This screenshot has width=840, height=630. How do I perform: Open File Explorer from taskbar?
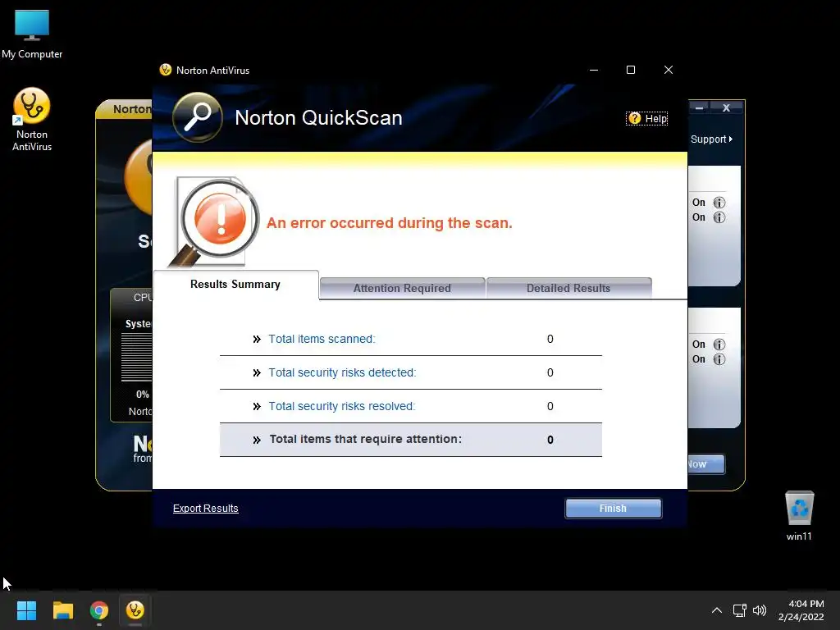tap(62, 610)
